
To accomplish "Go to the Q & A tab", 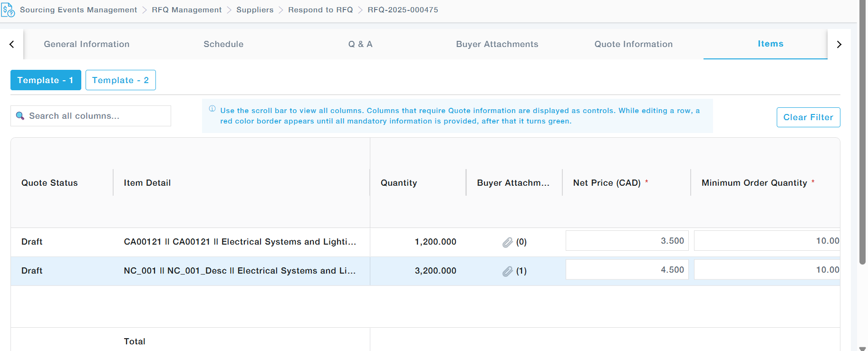I will tap(360, 44).
